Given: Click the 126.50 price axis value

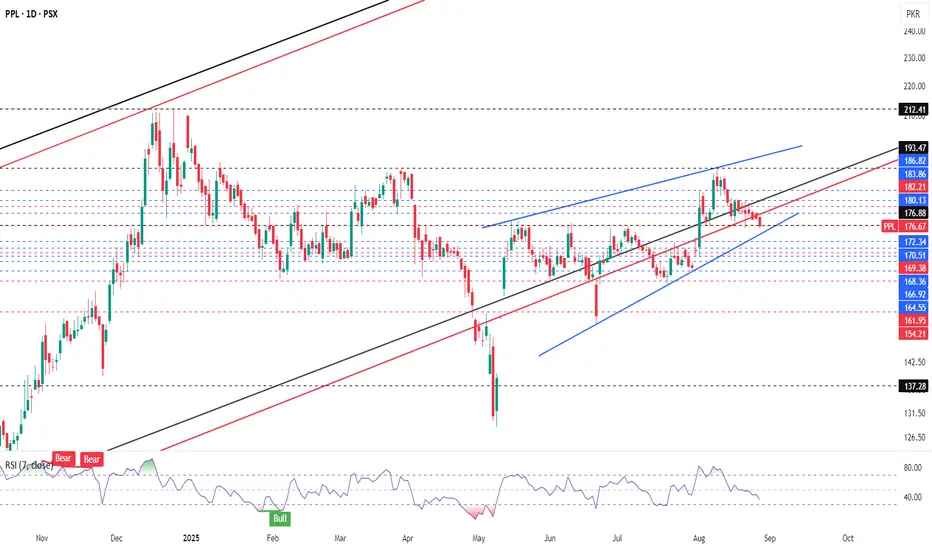Looking at the screenshot, I should point(914,437).
